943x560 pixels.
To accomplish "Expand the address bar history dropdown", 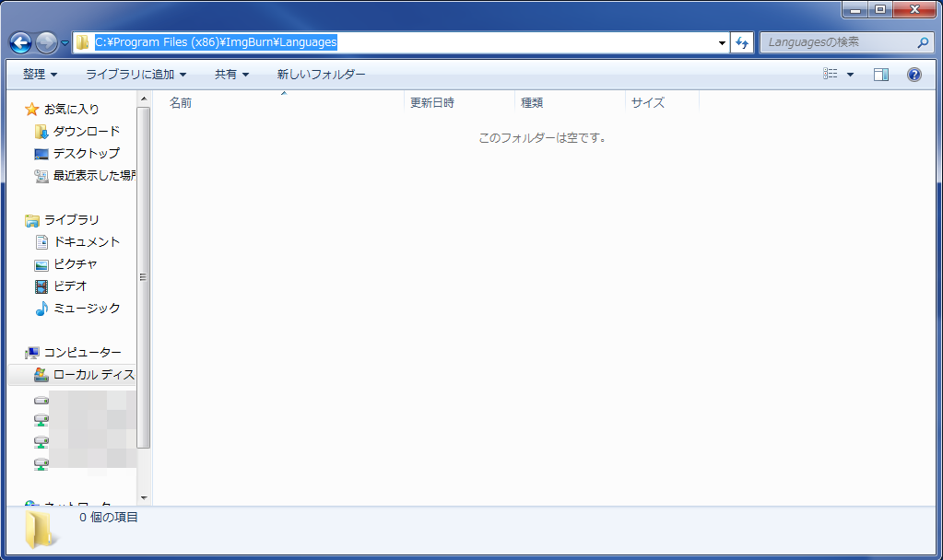I will click(x=722, y=42).
